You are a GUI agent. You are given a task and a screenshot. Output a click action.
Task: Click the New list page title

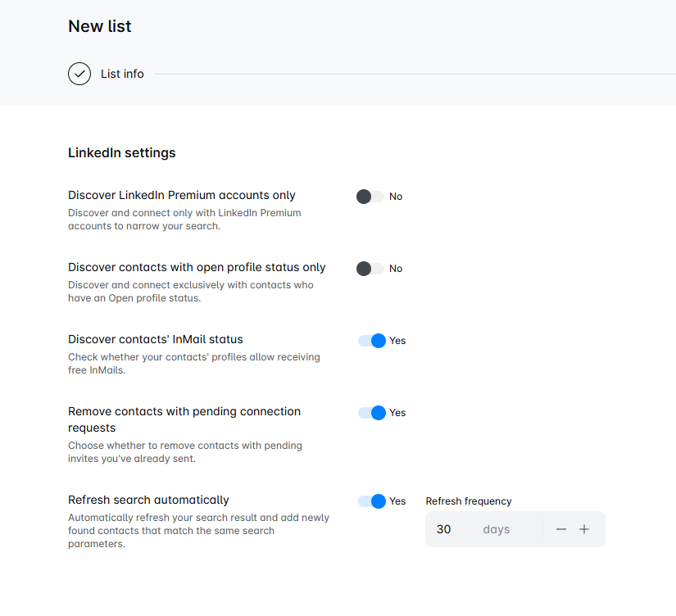click(100, 26)
